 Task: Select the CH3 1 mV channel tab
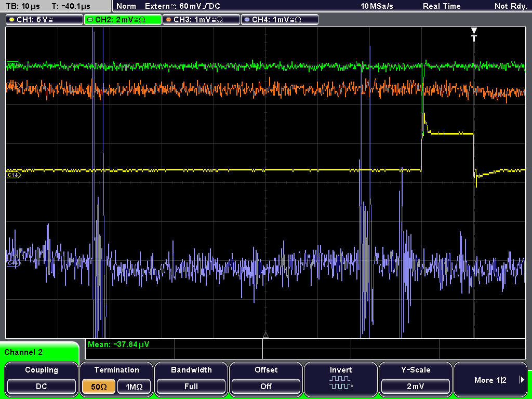tap(201, 20)
